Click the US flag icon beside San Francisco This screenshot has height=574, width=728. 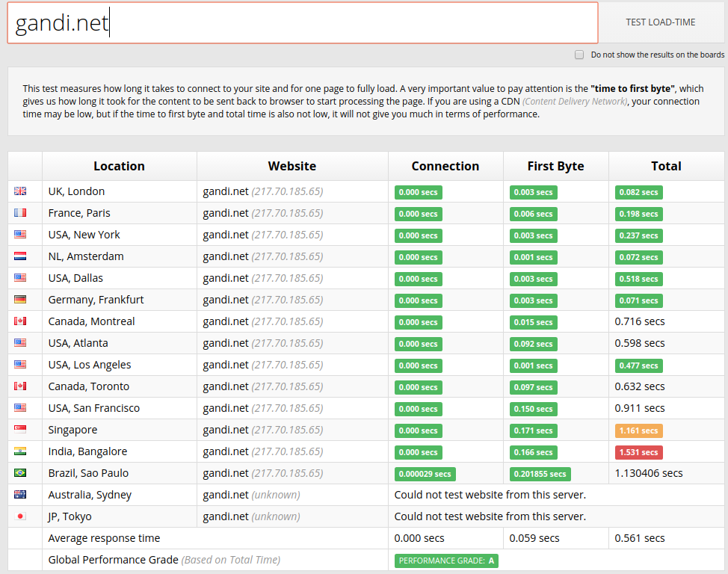pos(20,408)
